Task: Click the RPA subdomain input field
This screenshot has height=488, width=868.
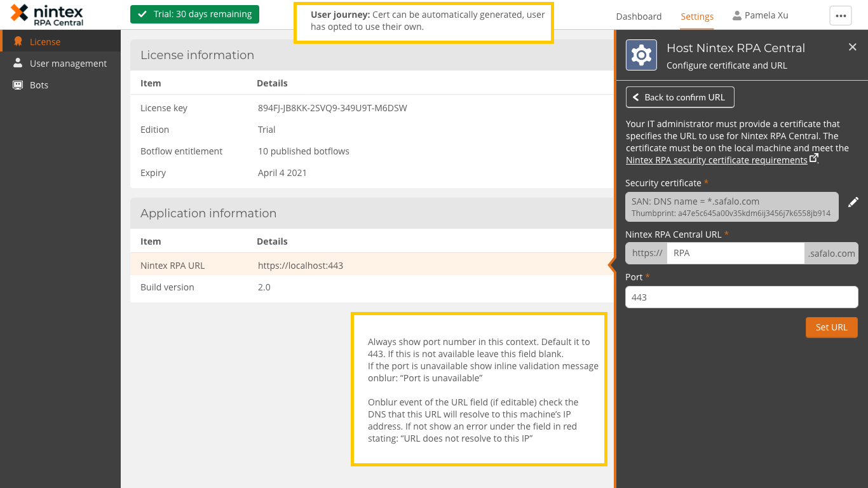Action: click(x=735, y=253)
